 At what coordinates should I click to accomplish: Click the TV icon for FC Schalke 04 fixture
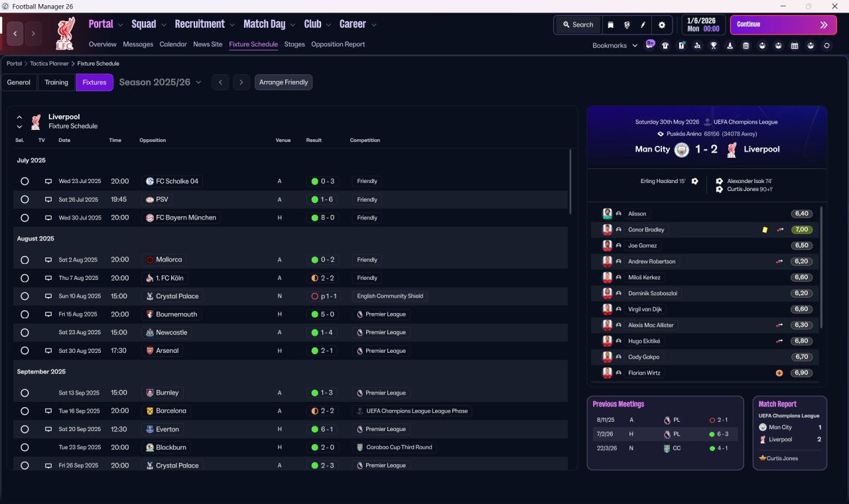coord(48,181)
